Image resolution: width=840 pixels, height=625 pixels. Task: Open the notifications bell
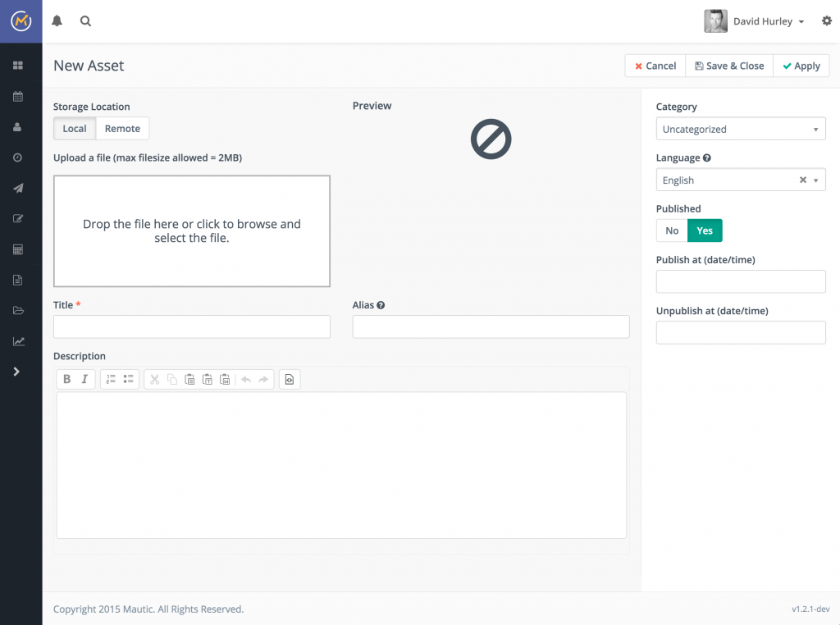coord(57,21)
